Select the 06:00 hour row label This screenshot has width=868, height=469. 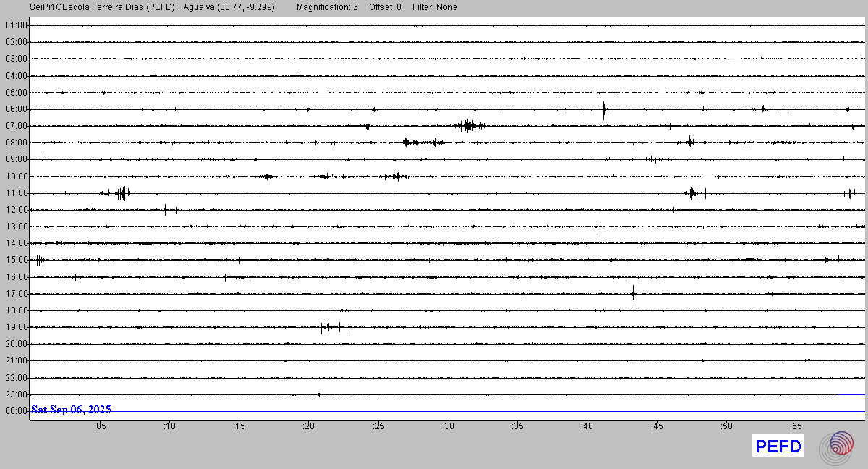[x=16, y=109]
